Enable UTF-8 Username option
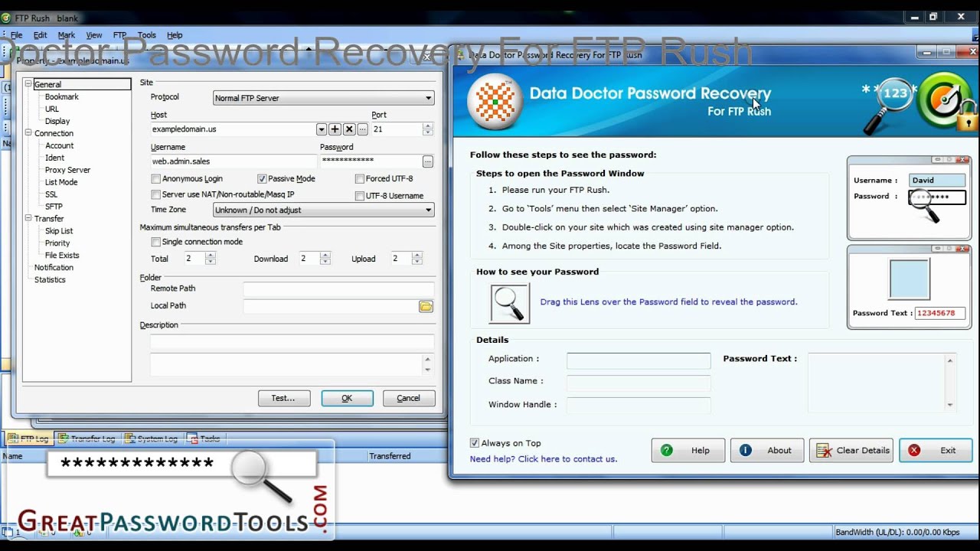The height and width of the screenshot is (551, 980). [360, 196]
